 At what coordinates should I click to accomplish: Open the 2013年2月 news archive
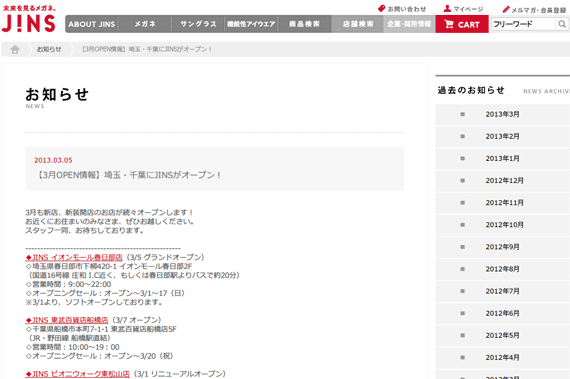point(503,136)
